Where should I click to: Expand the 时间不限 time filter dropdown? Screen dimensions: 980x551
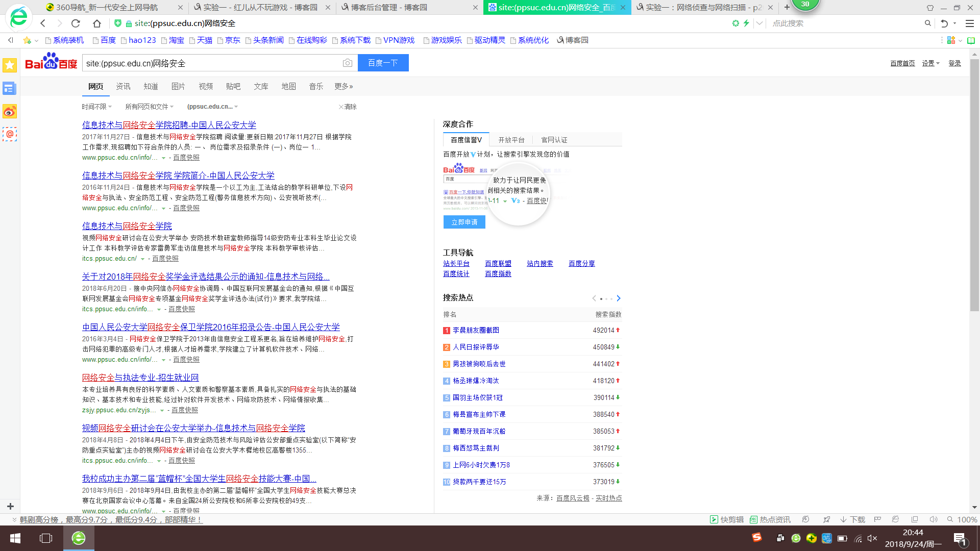pyautogui.click(x=96, y=107)
